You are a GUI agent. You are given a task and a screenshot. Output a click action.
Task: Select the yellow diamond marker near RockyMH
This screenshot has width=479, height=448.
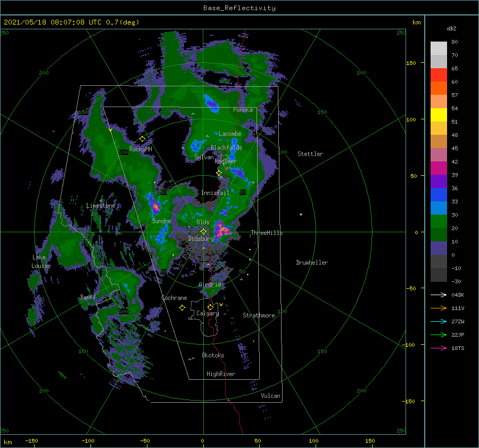tap(142, 139)
